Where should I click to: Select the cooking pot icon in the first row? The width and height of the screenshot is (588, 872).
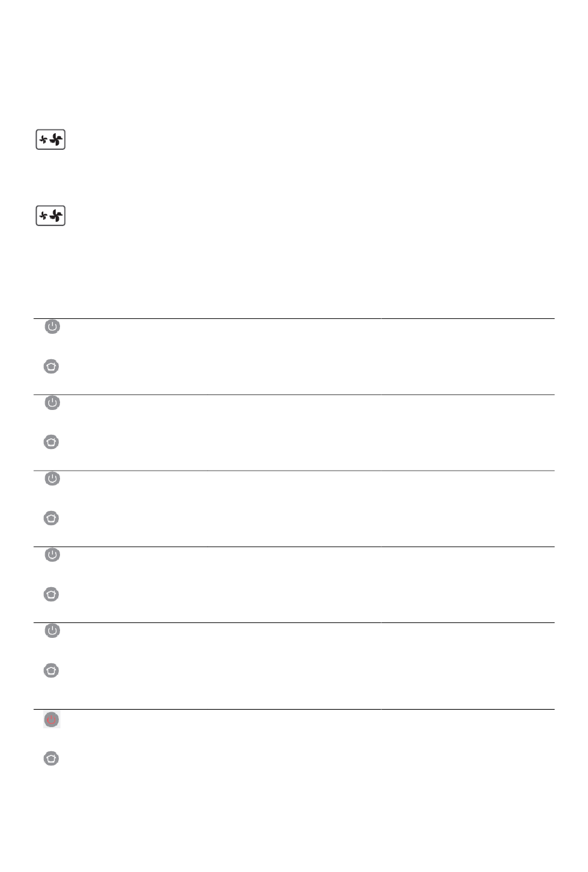[x=51, y=367]
